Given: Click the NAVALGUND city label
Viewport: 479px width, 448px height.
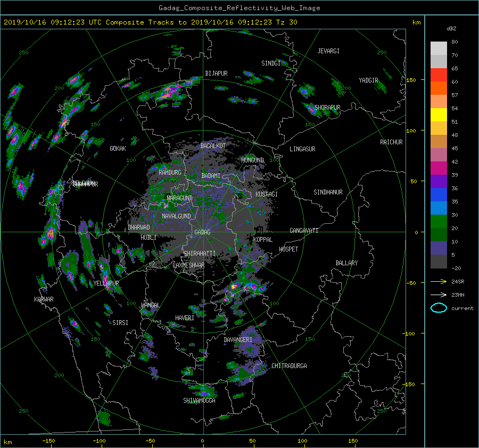Looking at the screenshot, I should click(x=176, y=216).
